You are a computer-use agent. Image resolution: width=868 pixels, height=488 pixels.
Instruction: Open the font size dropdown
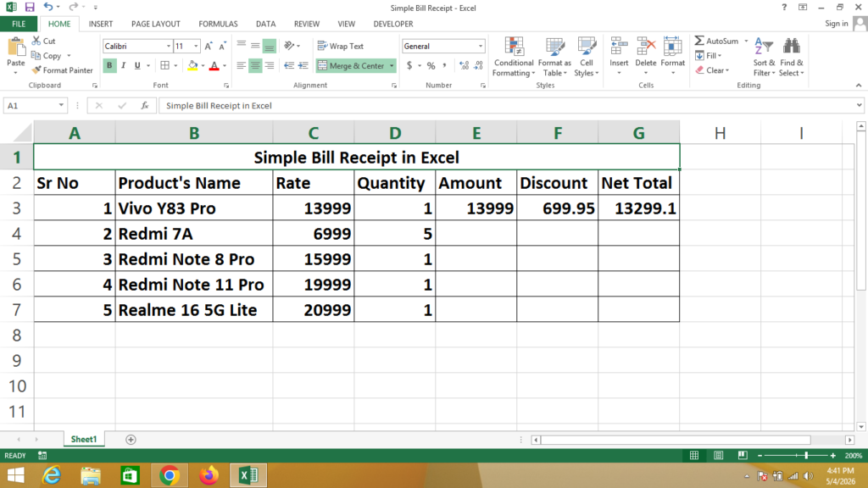196,47
